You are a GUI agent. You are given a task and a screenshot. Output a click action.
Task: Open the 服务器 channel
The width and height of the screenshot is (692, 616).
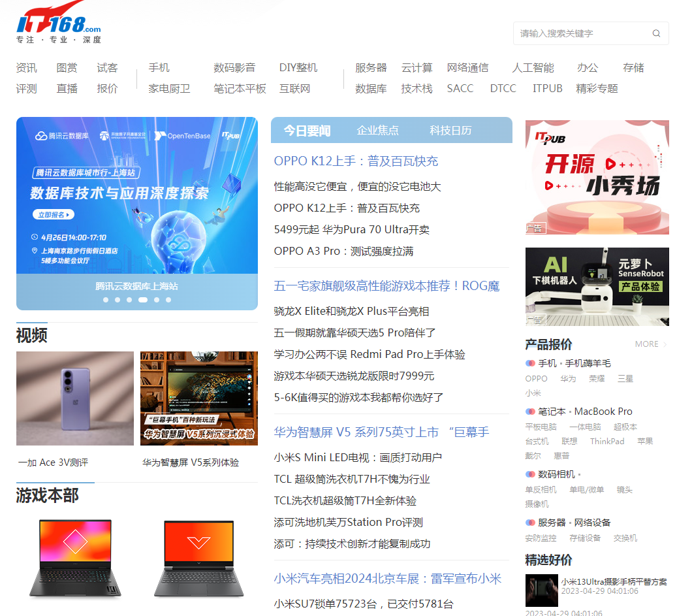[371, 67]
